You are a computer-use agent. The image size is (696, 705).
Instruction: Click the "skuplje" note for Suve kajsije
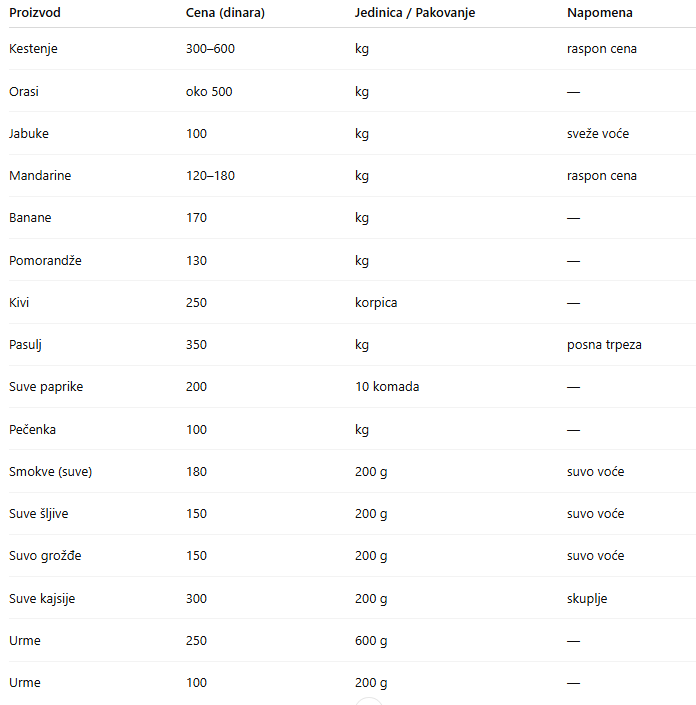click(587, 599)
